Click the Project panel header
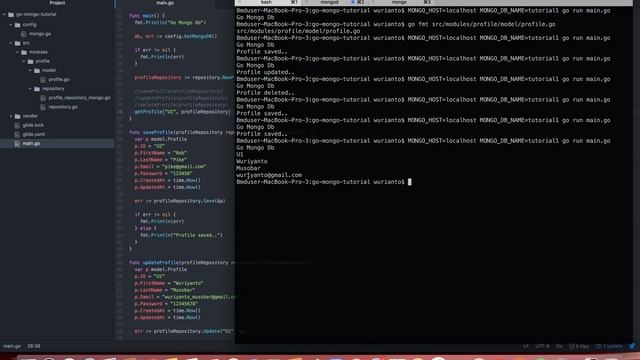Screen dimensions: 640x360 (57, 3)
